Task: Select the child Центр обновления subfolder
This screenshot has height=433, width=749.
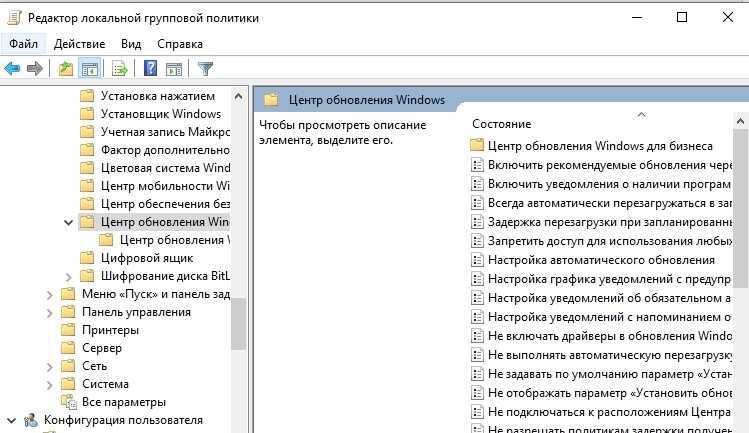Action: pyautogui.click(x=174, y=240)
